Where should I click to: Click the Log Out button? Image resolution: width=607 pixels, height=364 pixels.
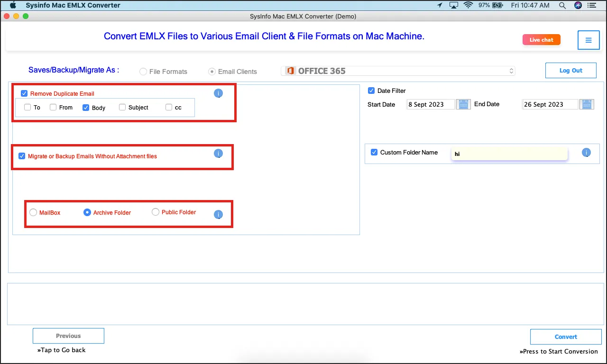click(x=571, y=70)
